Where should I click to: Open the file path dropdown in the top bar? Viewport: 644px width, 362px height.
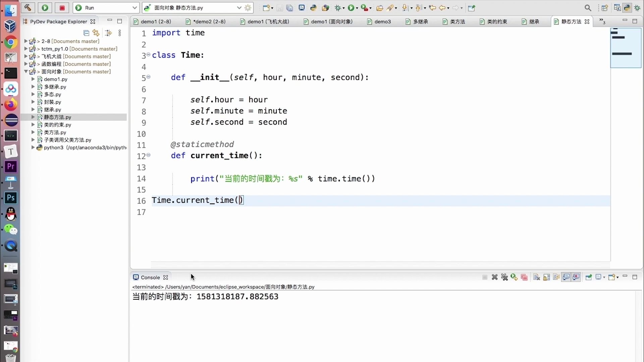coord(239,8)
